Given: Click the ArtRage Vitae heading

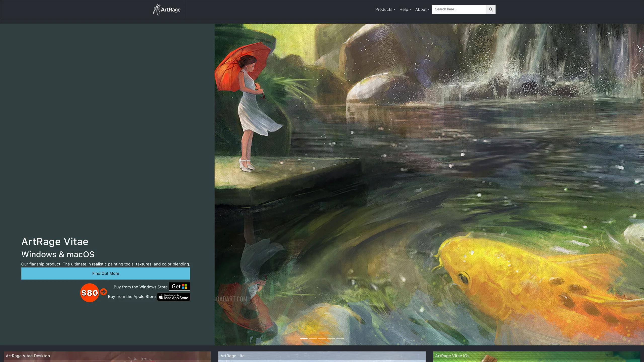Looking at the screenshot, I should pyautogui.click(x=55, y=242).
